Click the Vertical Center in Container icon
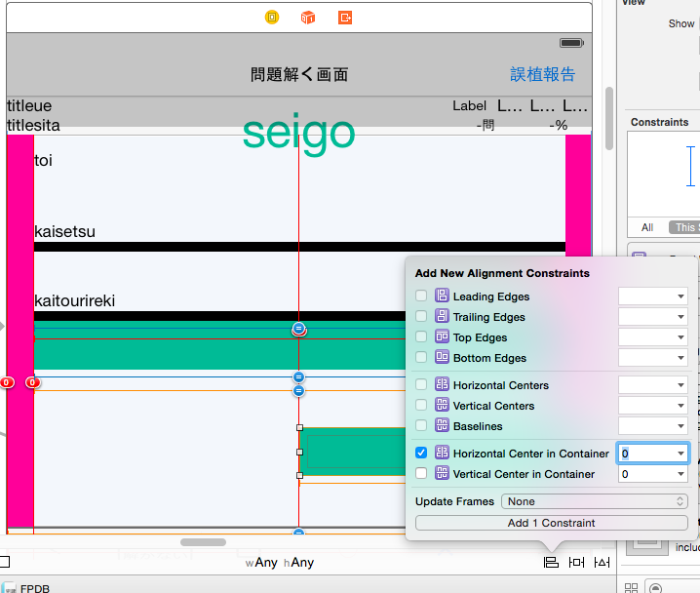 (x=442, y=473)
